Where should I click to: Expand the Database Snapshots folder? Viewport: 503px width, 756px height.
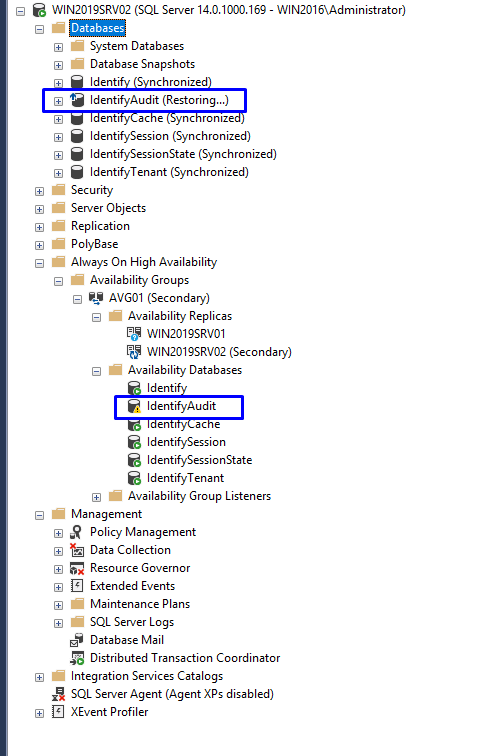tap(58, 65)
